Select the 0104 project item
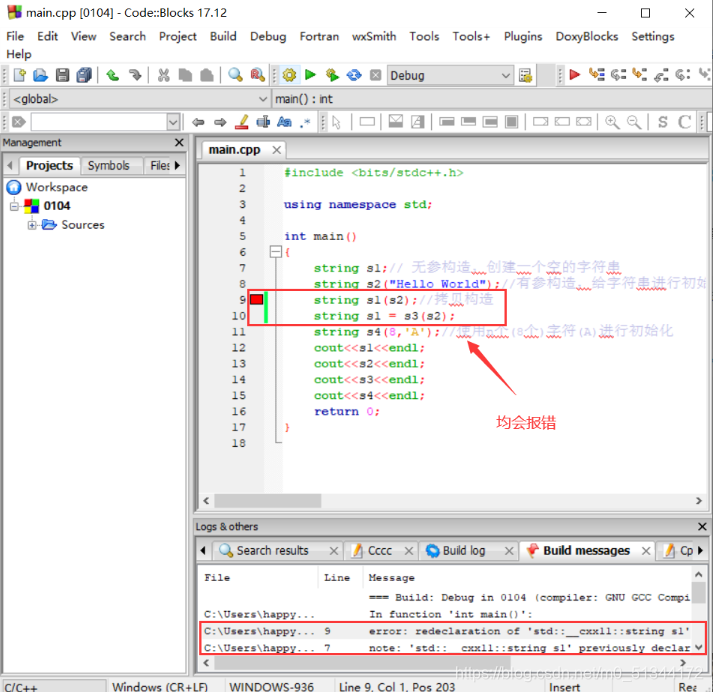The height and width of the screenshot is (692, 713). pyautogui.click(x=57, y=206)
